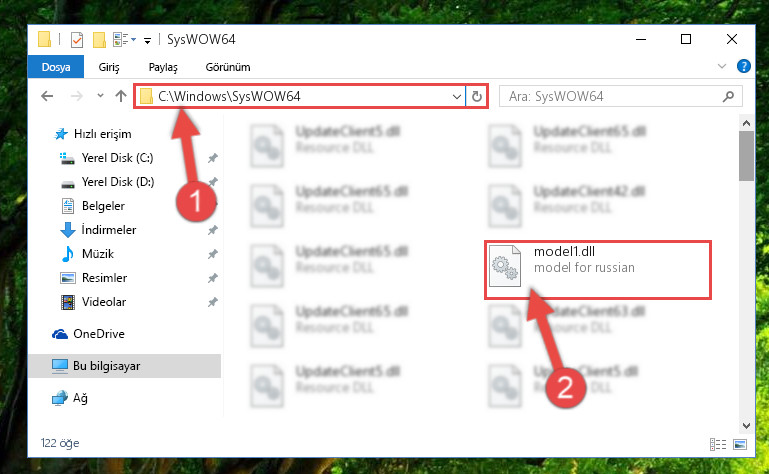769x474 pixels.
Task: Open recent locations dropdown arrow
Action: 100,96
